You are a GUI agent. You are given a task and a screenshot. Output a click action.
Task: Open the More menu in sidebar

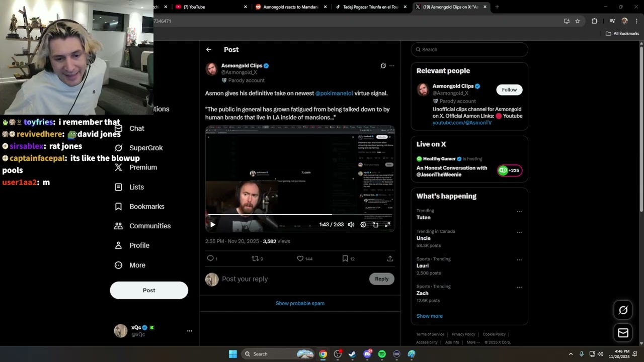(130, 265)
